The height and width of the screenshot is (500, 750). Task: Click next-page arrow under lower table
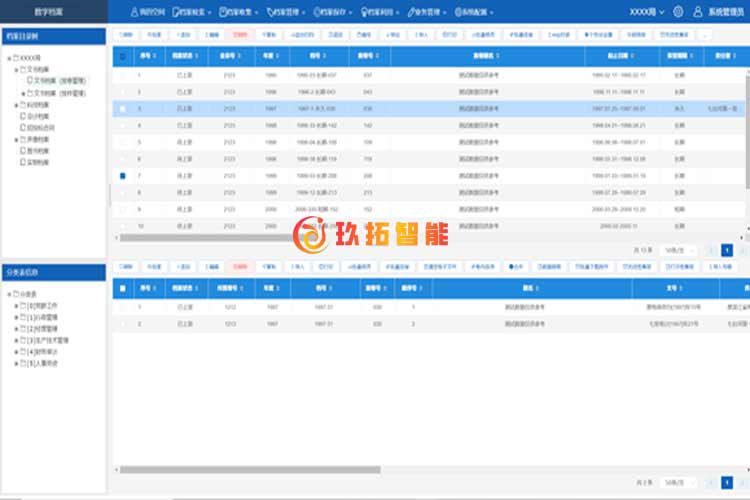pos(742,483)
